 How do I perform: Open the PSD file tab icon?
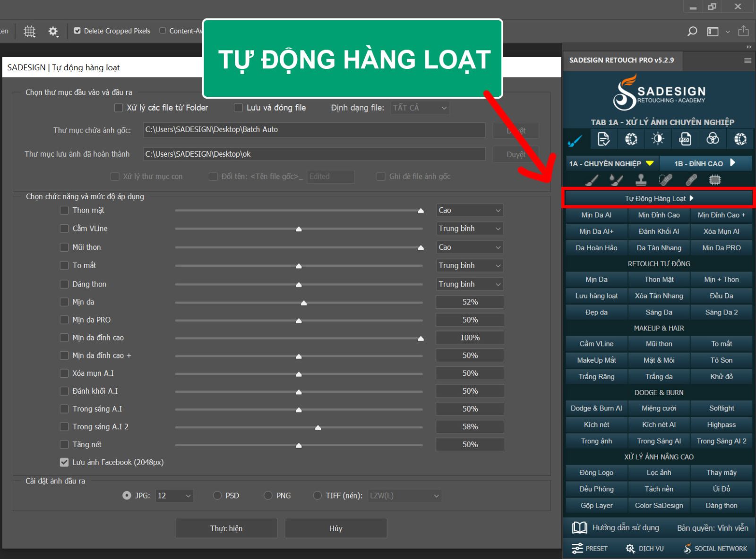[x=685, y=139]
